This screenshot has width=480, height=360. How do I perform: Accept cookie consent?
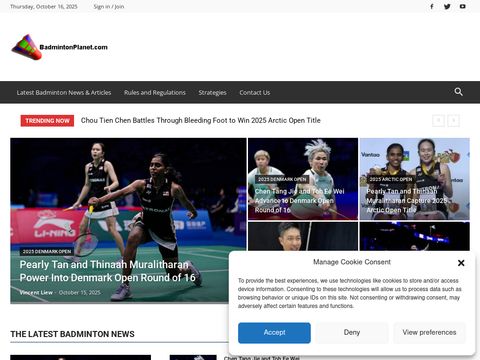(274, 333)
